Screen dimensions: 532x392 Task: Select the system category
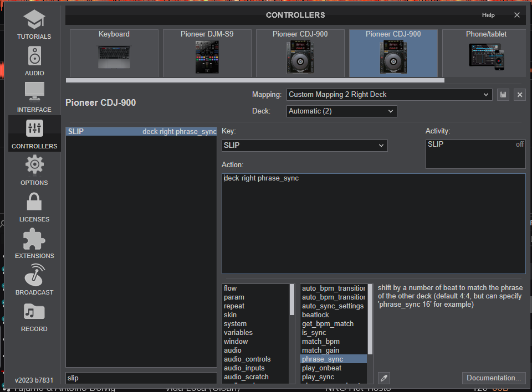[256, 324]
